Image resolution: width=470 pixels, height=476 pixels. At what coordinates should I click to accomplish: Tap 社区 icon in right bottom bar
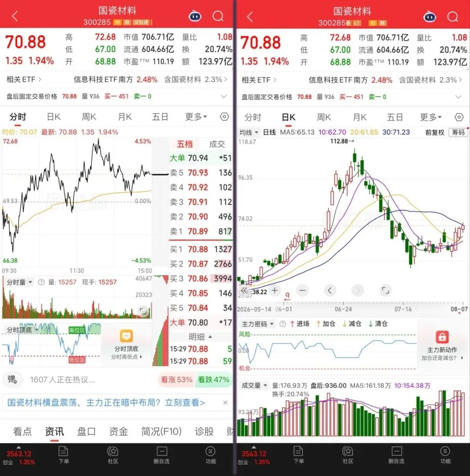coord(348,455)
